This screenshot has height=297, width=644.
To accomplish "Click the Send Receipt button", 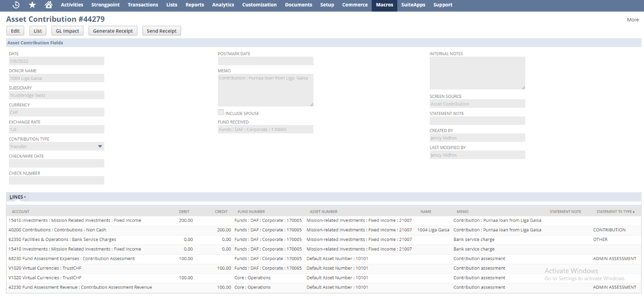I will pyautogui.click(x=161, y=31).
